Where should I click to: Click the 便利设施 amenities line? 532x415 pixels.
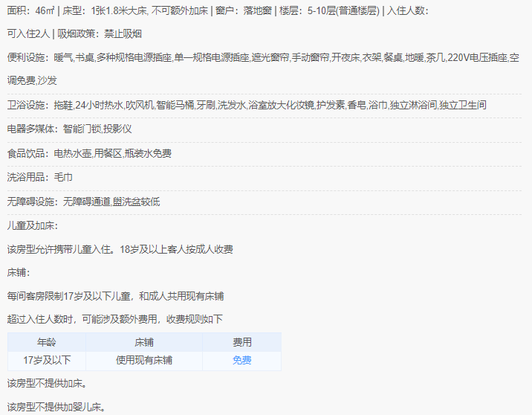point(263,58)
